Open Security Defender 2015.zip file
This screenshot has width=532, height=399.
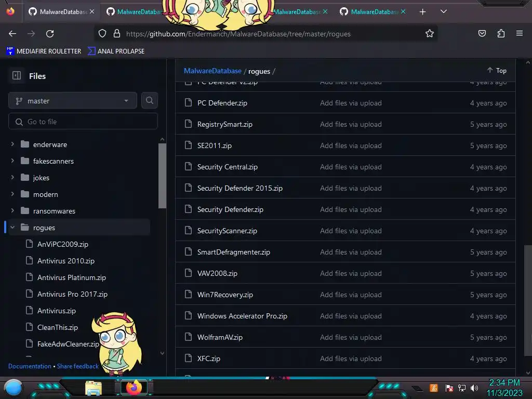click(x=240, y=188)
